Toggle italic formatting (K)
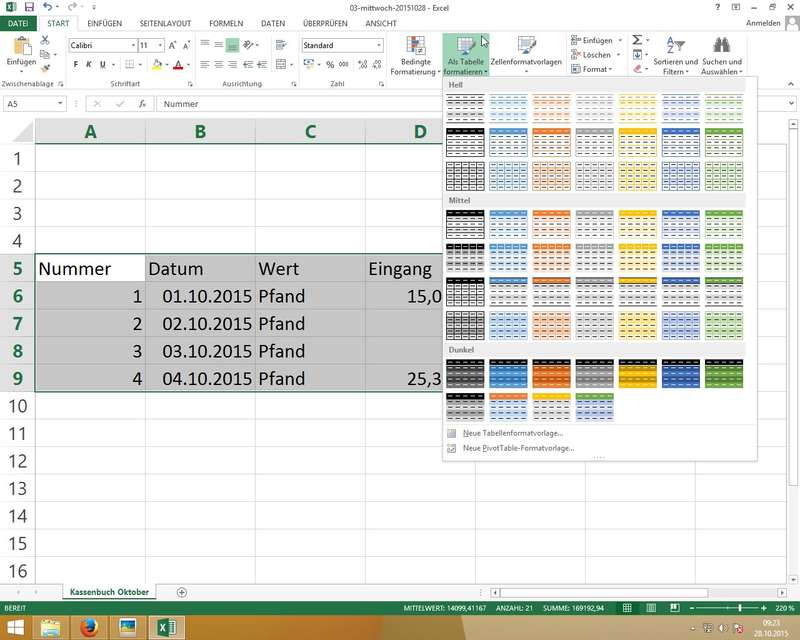The height and width of the screenshot is (640, 800). [91, 65]
